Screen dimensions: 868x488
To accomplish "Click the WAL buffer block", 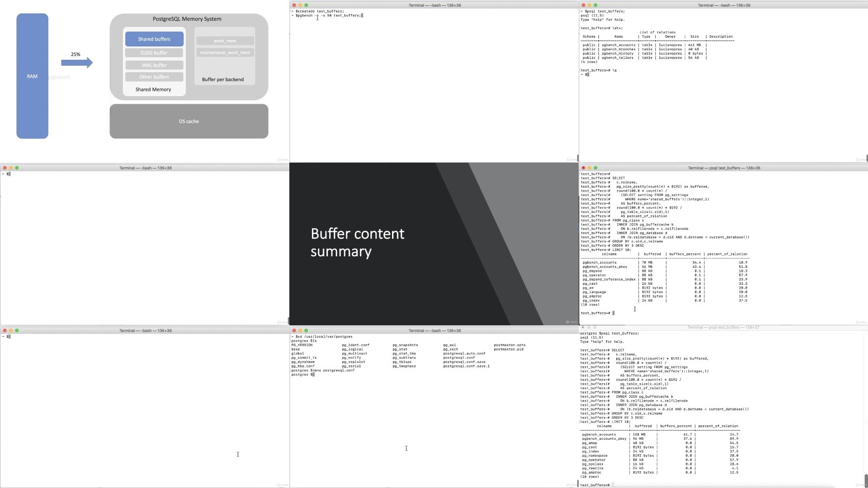I will (x=154, y=65).
